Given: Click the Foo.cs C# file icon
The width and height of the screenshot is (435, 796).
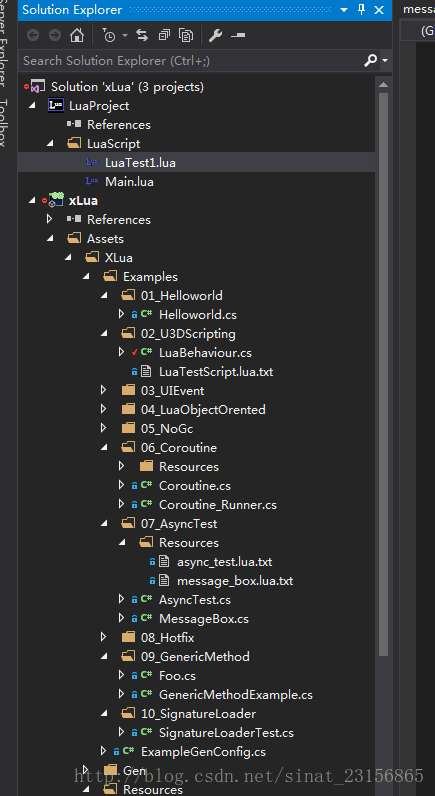Looking at the screenshot, I should 147,675.
